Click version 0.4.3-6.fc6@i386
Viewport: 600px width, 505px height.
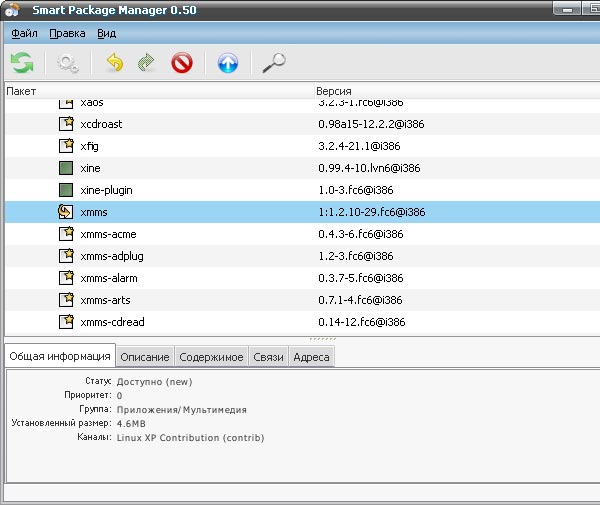[x=361, y=234]
